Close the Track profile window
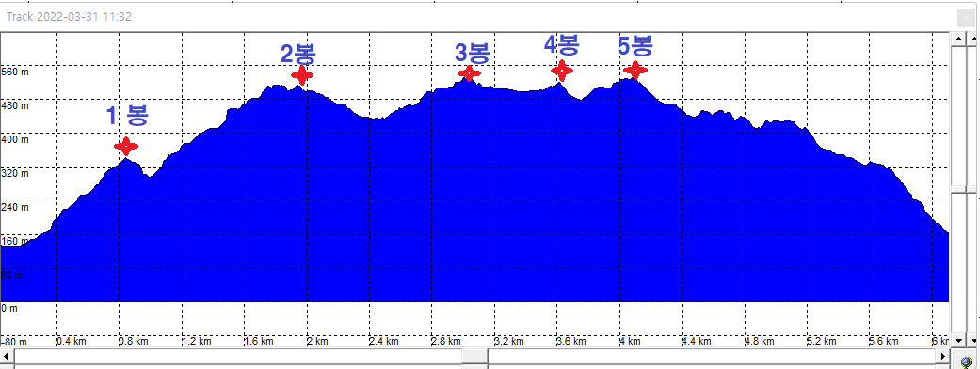This screenshot has width=980, height=369. [966, 18]
